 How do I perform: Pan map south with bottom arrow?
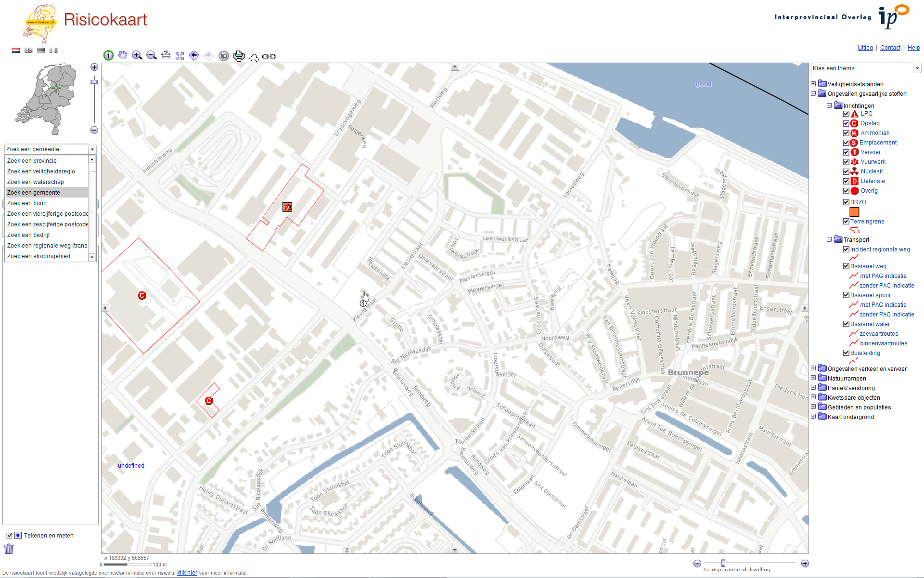pos(455,549)
